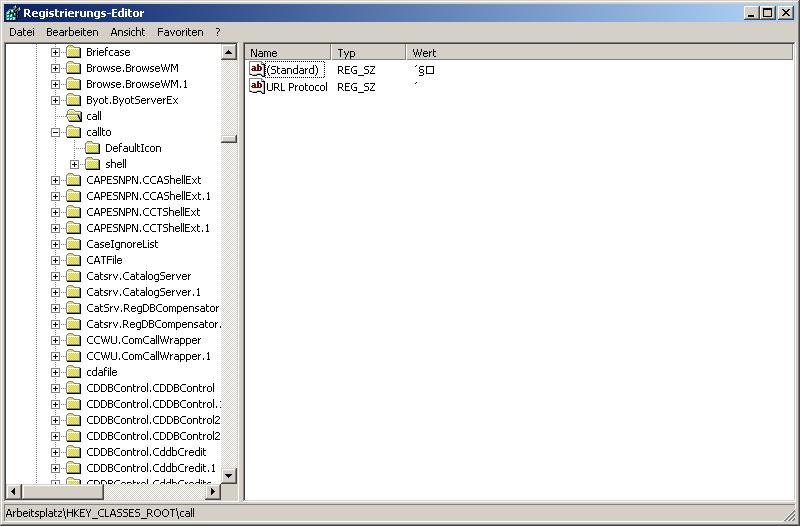Expand the shell subkey under callto
Screen dimensions: 800x526
pyautogui.click(x=75, y=164)
